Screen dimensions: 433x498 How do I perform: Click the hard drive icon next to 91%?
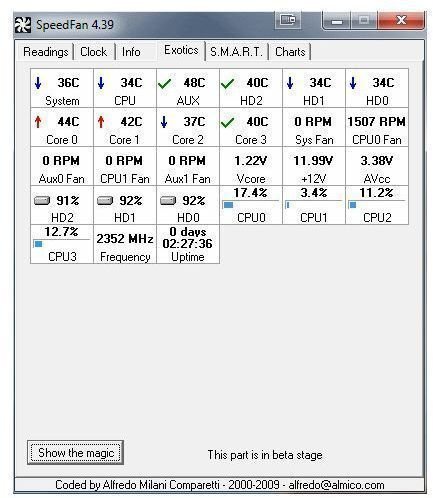[42, 200]
